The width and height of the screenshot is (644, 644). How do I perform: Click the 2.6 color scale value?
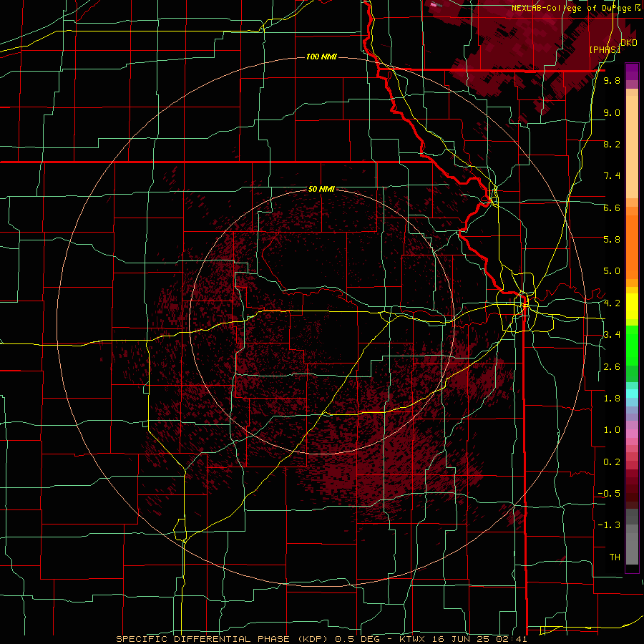pyautogui.click(x=612, y=367)
